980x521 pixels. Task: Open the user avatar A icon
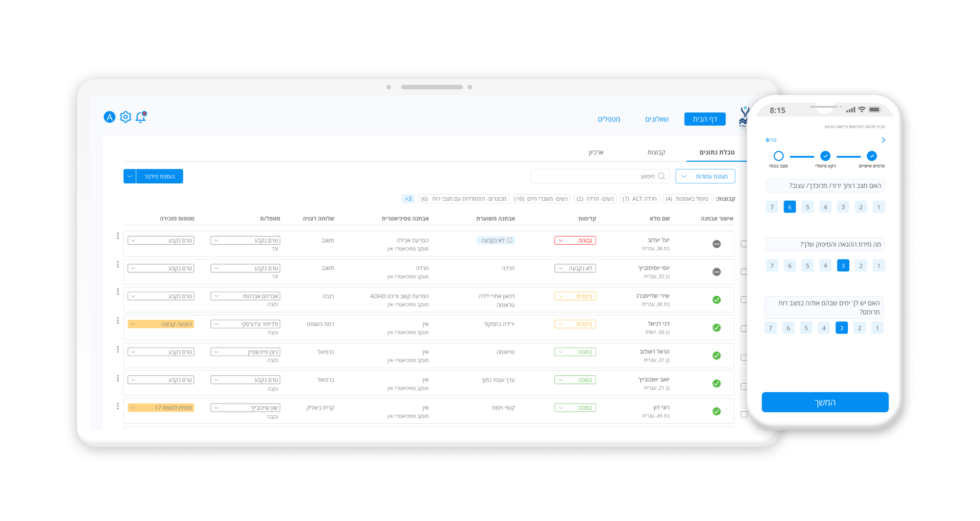109,117
